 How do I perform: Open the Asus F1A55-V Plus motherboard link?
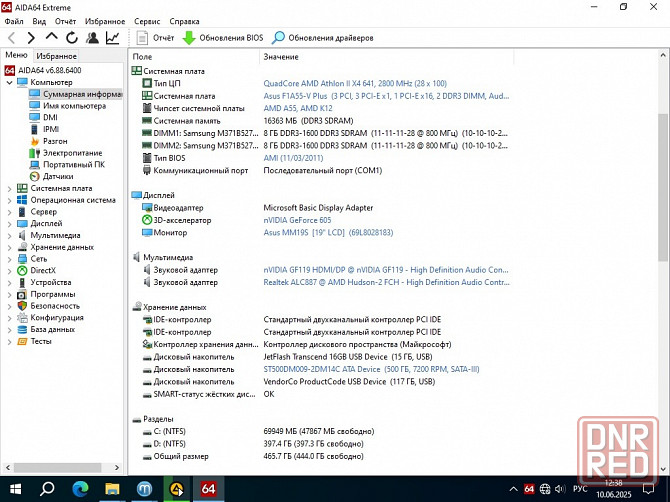click(386, 96)
